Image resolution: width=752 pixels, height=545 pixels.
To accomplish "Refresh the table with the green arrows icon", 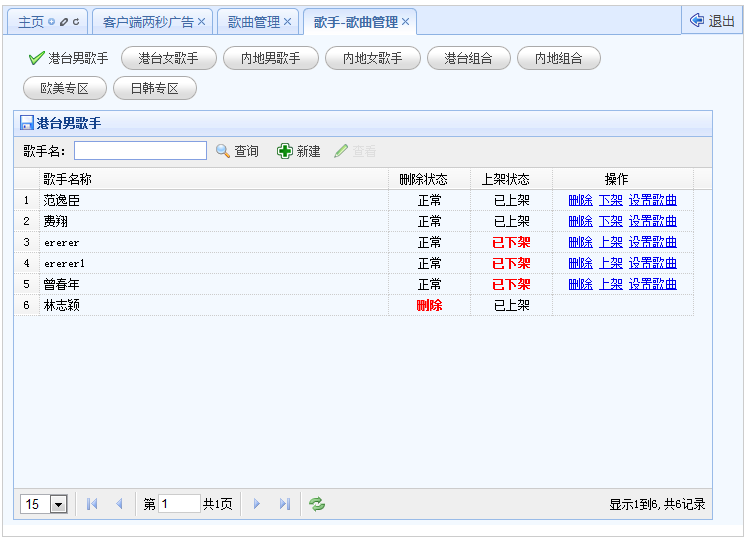I will click(317, 504).
